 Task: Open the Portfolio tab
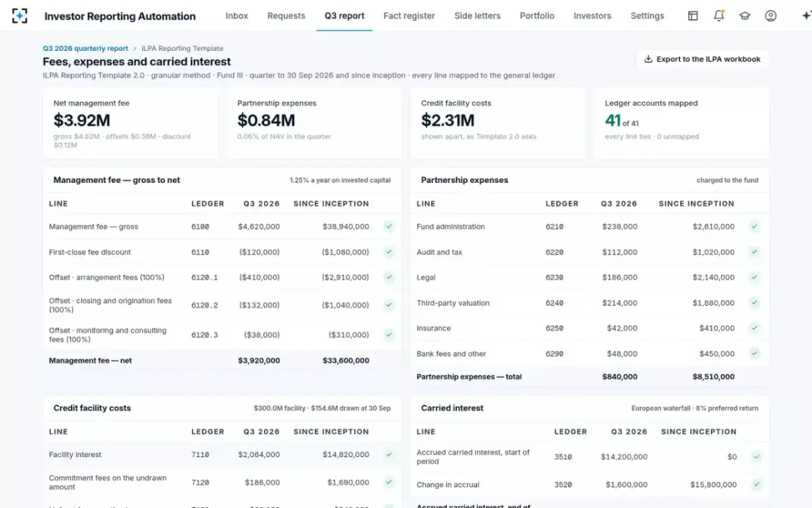click(x=537, y=16)
